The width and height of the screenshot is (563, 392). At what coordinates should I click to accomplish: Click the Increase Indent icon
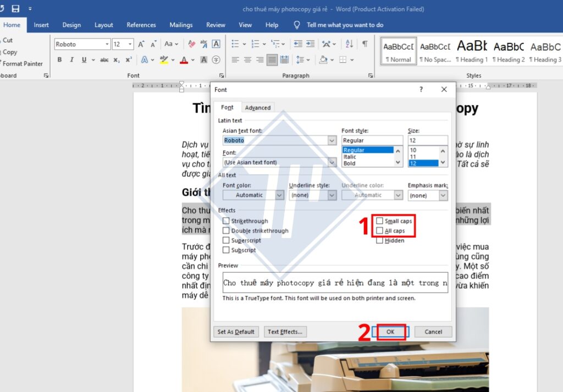coord(311,44)
